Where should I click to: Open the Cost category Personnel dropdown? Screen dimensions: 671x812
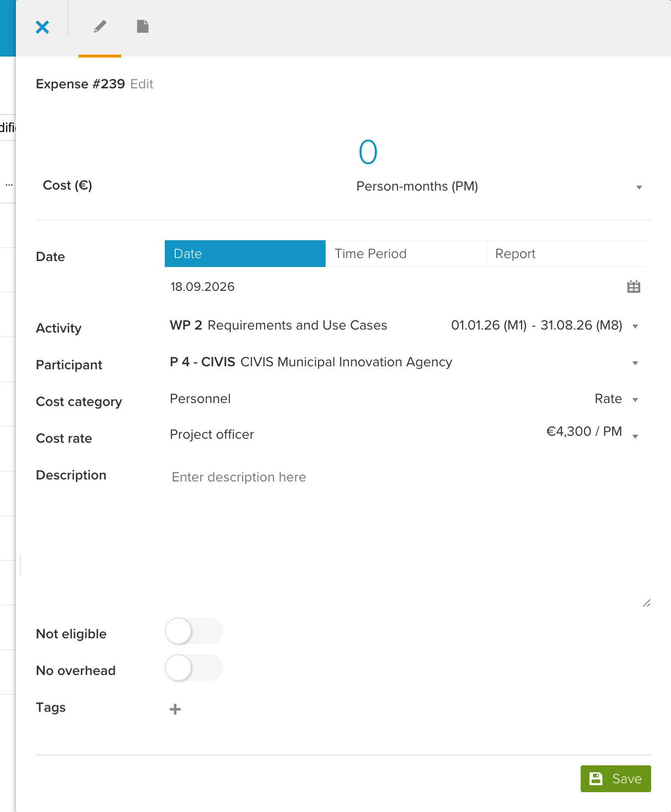point(405,399)
